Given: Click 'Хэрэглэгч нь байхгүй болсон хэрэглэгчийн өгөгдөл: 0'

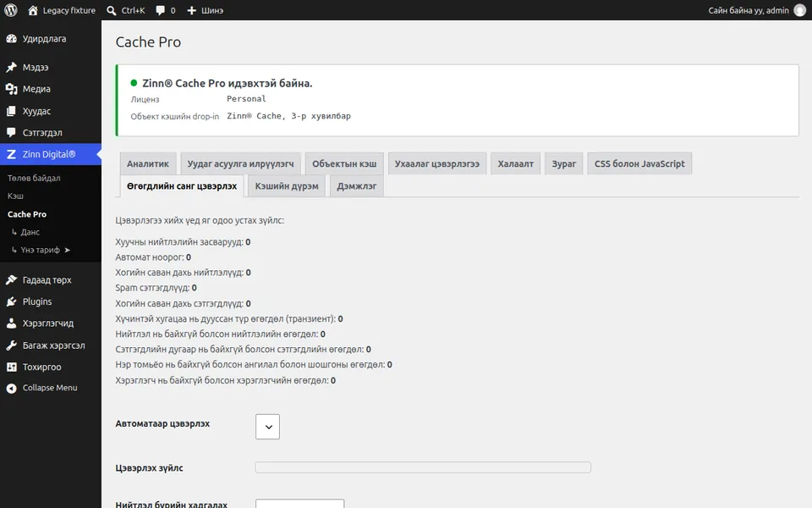Looking at the screenshot, I should (x=225, y=380).
